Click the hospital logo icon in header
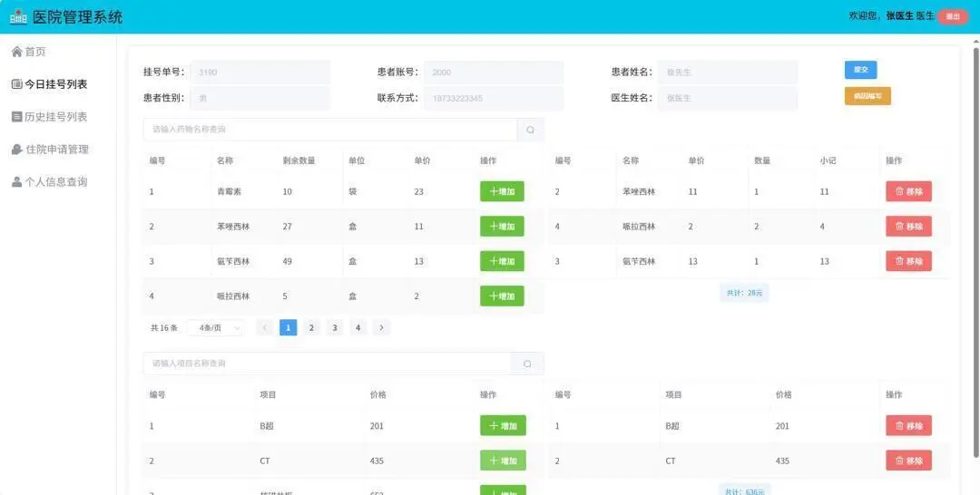Image resolution: width=980 pixels, height=495 pixels. click(x=18, y=17)
